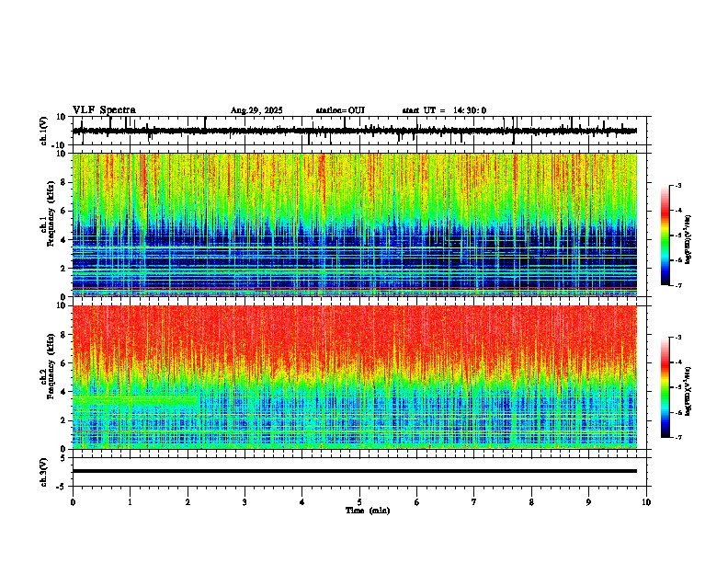
Task: Click the 'ch.3(V)' axis label
Action: tap(44, 472)
